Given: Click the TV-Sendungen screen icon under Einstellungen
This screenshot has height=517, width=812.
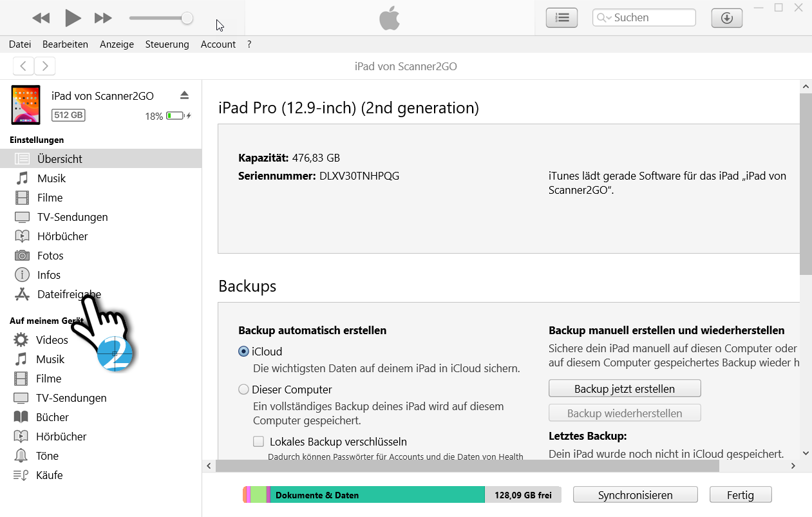Looking at the screenshot, I should pos(23,217).
